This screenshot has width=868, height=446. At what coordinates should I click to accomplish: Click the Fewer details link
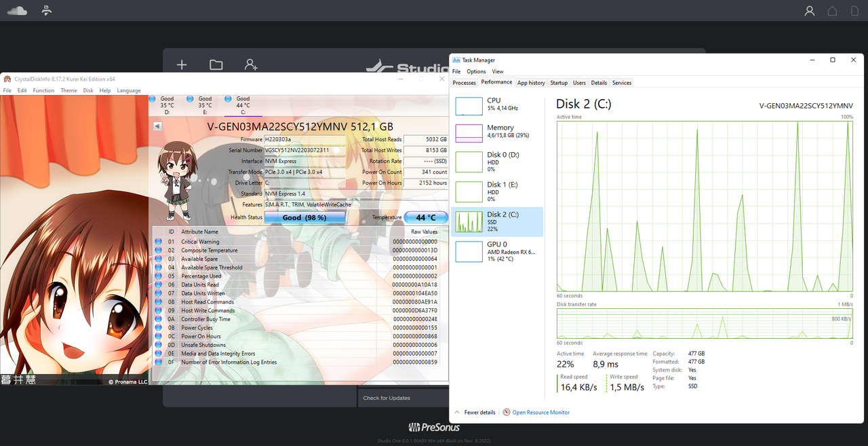tap(479, 412)
